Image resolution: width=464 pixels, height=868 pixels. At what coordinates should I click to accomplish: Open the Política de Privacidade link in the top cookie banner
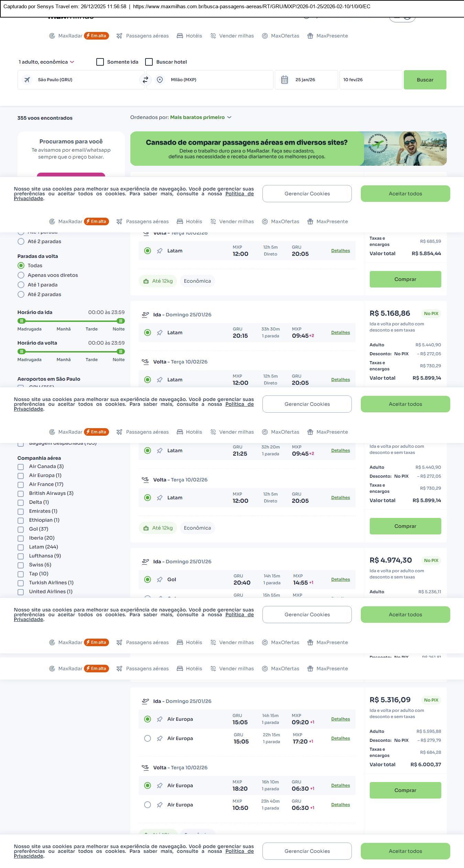[x=239, y=194]
